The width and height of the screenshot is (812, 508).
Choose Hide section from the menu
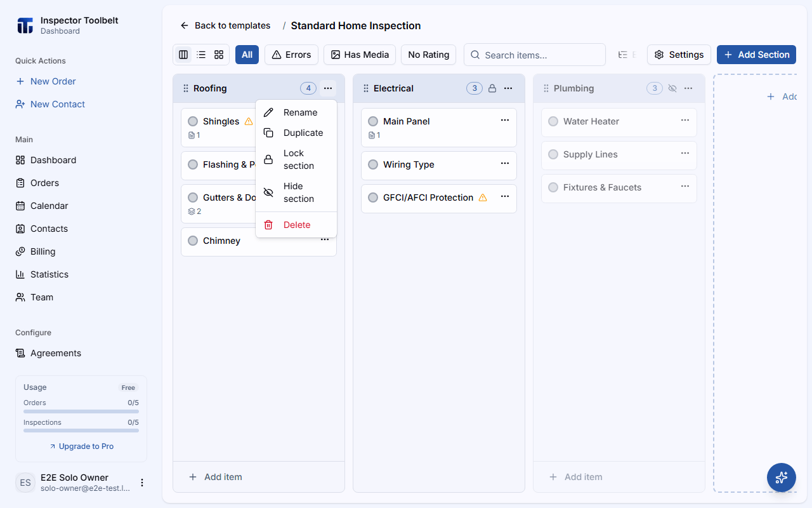tap(296, 192)
